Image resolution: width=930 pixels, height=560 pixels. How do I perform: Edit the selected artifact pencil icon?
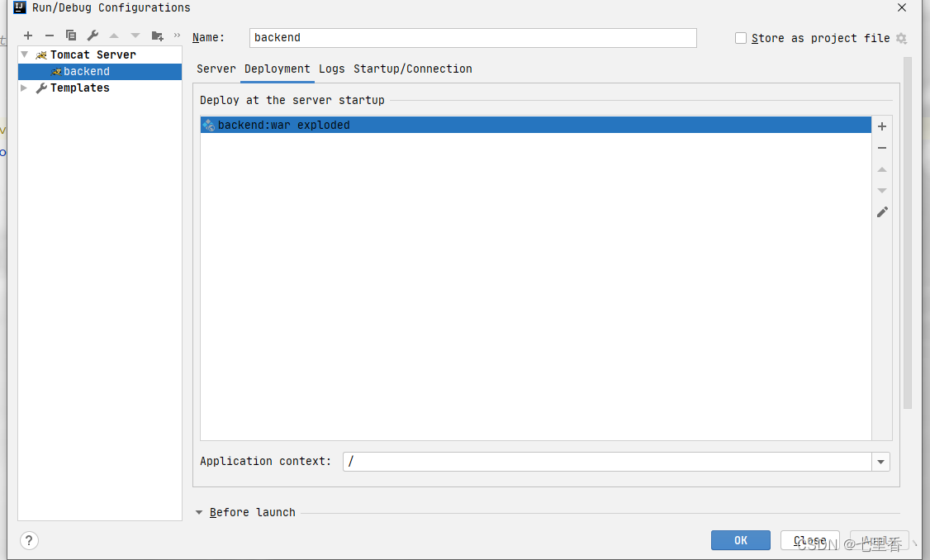[x=882, y=211]
